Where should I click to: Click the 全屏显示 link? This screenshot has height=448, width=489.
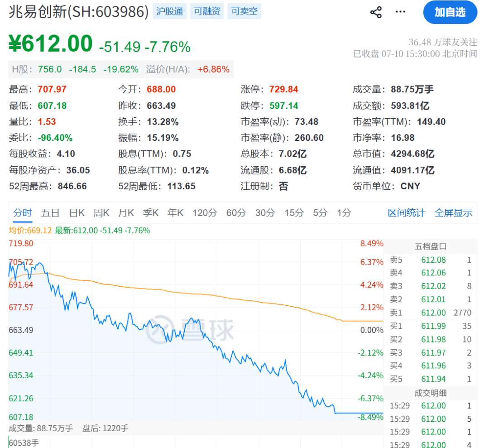click(453, 213)
